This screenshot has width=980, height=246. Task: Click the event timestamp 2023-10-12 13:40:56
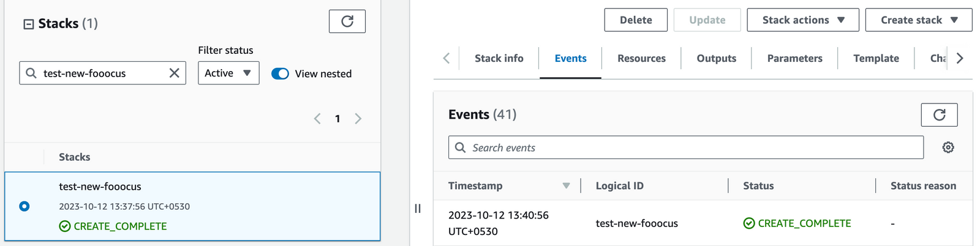499,223
